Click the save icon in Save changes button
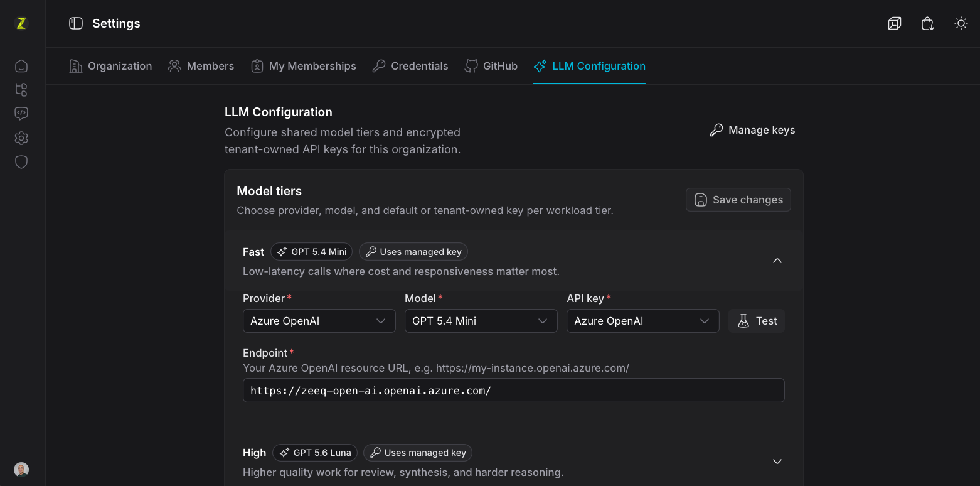The width and height of the screenshot is (980, 486). pyautogui.click(x=701, y=200)
